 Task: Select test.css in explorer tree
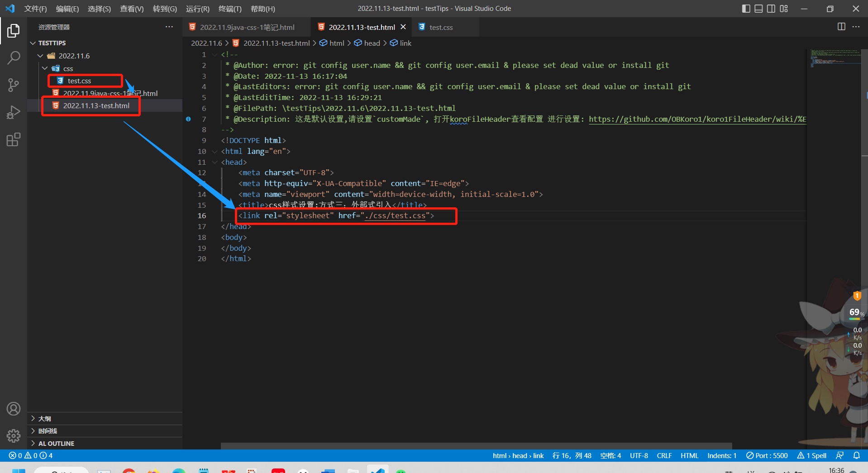pyautogui.click(x=79, y=81)
